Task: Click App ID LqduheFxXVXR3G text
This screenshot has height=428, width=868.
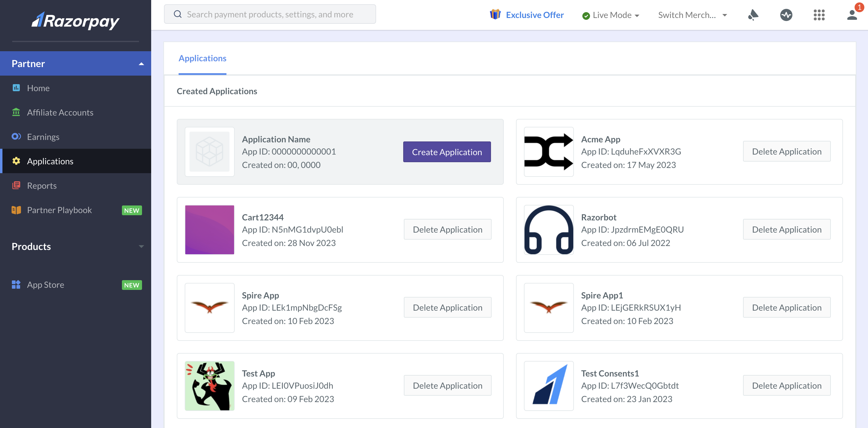Action: pos(631,151)
